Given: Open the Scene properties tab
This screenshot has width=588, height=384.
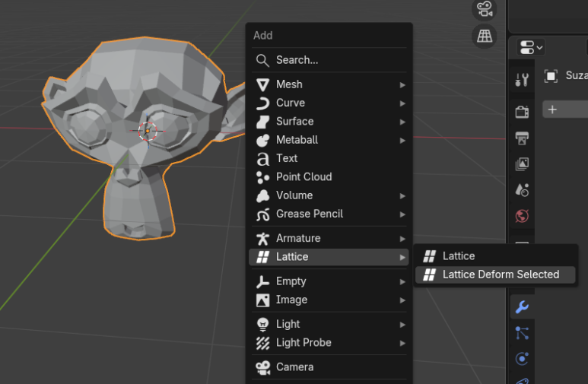Looking at the screenshot, I should tap(522, 190).
